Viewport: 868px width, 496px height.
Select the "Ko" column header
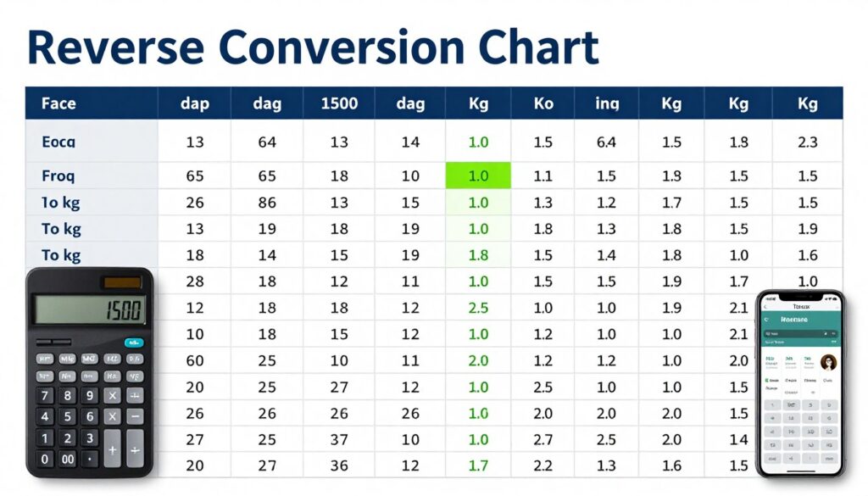coord(543,103)
